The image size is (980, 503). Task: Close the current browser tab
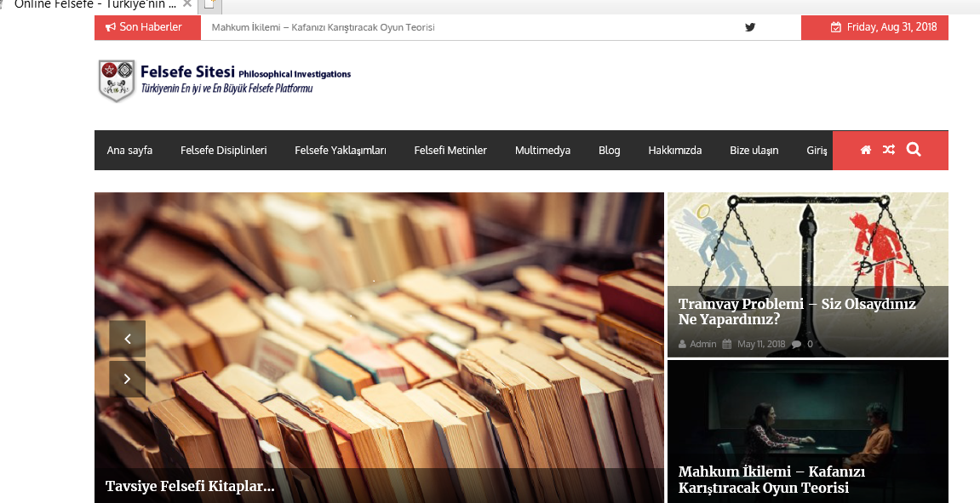pos(186,4)
